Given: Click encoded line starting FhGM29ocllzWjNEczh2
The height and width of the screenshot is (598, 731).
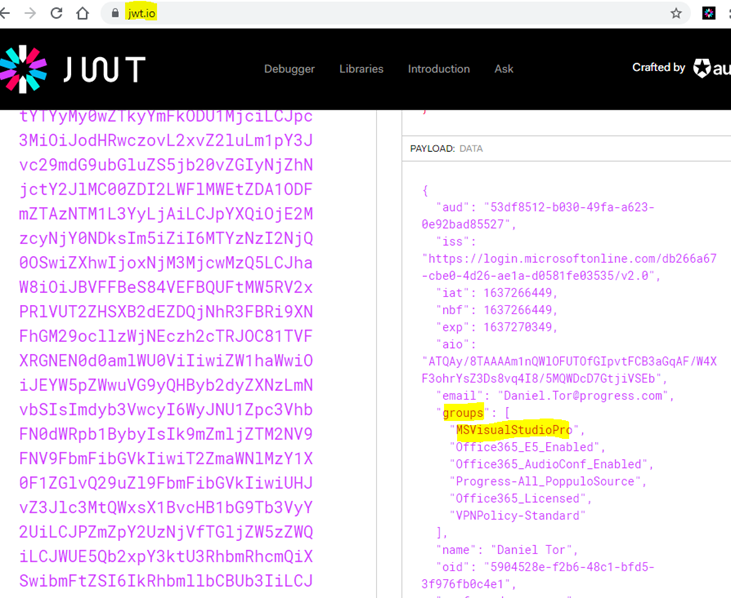Looking at the screenshot, I should click(x=166, y=336).
